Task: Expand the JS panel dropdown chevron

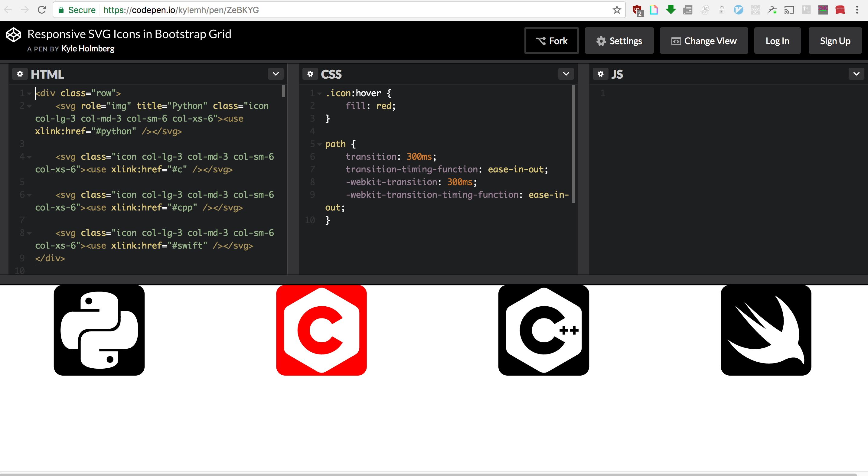Action: click(856, 74)
